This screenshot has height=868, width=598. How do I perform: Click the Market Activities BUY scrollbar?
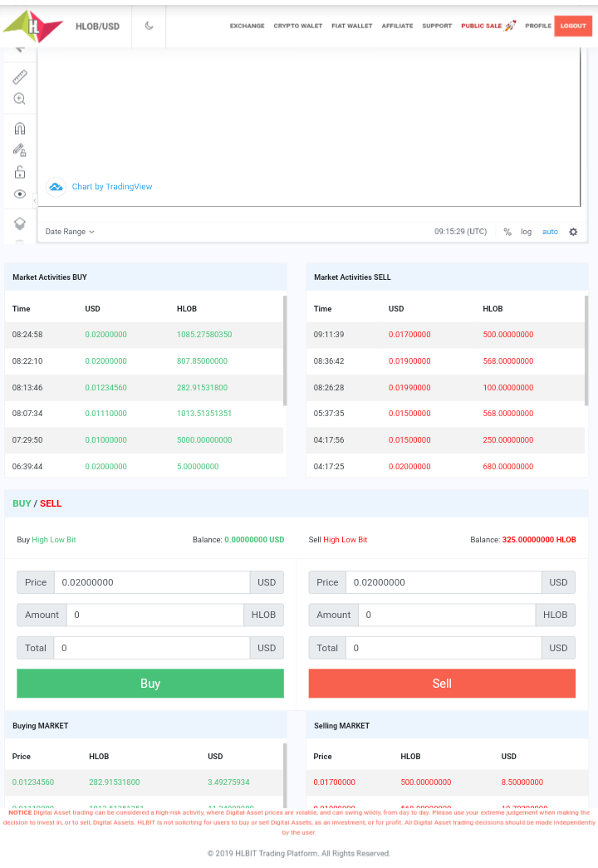285,351
